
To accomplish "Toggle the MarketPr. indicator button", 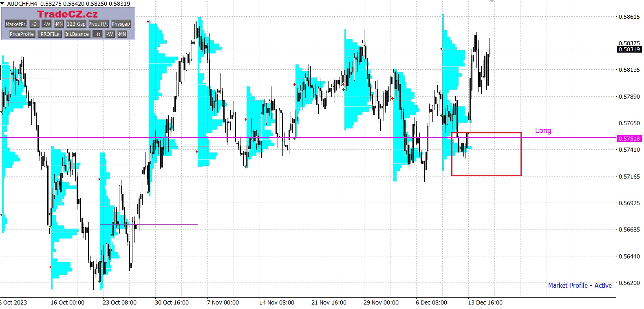I will point(16,24).
